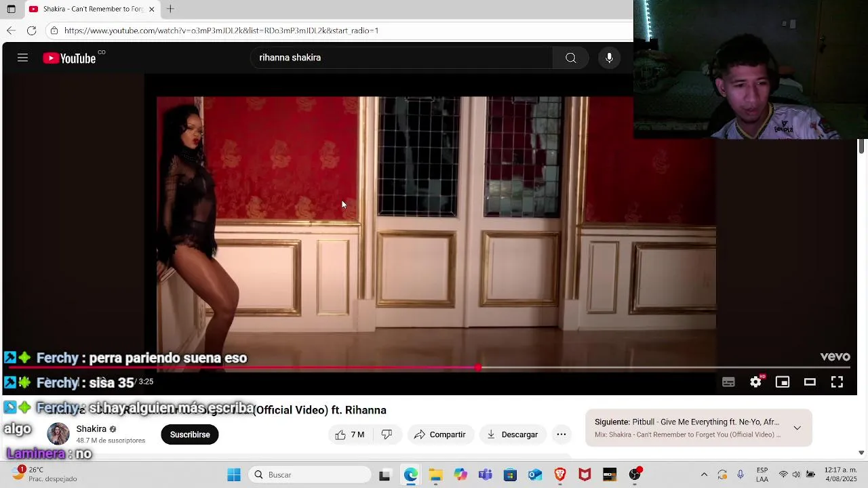Image resolution: width=868 pixels, height=488 pixels.
Task: Open the volume speaker tray icon
Action: tap(796, 475)
